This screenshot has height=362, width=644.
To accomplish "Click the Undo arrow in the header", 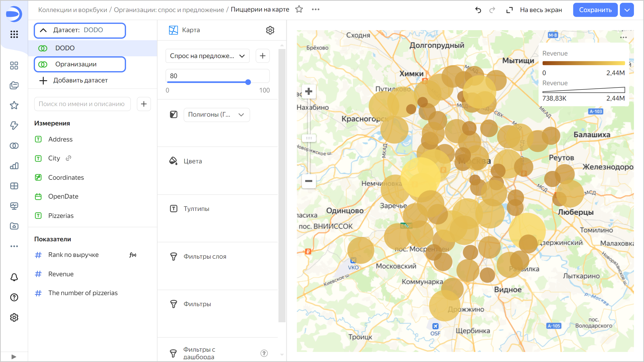I will coord(478,10).
